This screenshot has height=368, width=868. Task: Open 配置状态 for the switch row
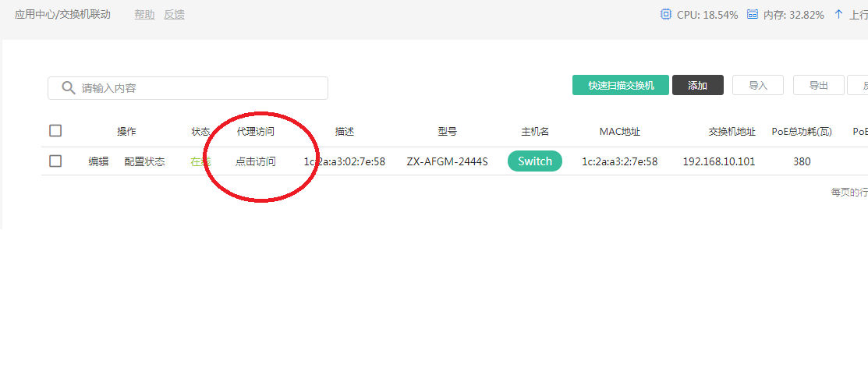pyautogui.click(x=144, y=161)
